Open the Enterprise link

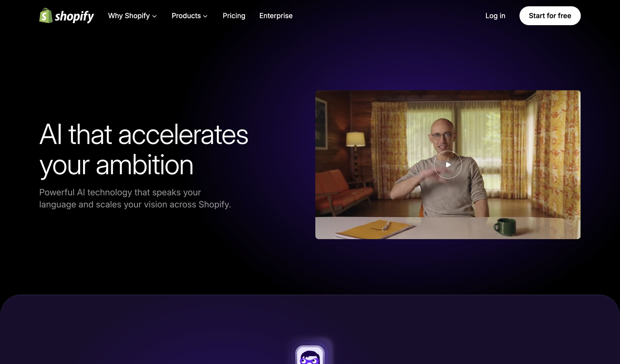tap(276, 16)
